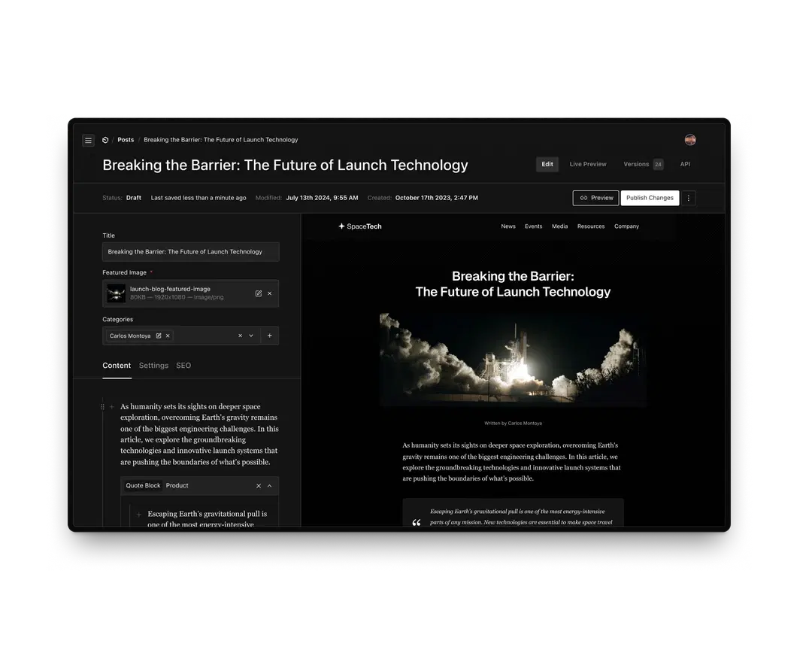Expand the Categories dropdown chevron
This screenshot has width=812, height=650.
point(251,336)
